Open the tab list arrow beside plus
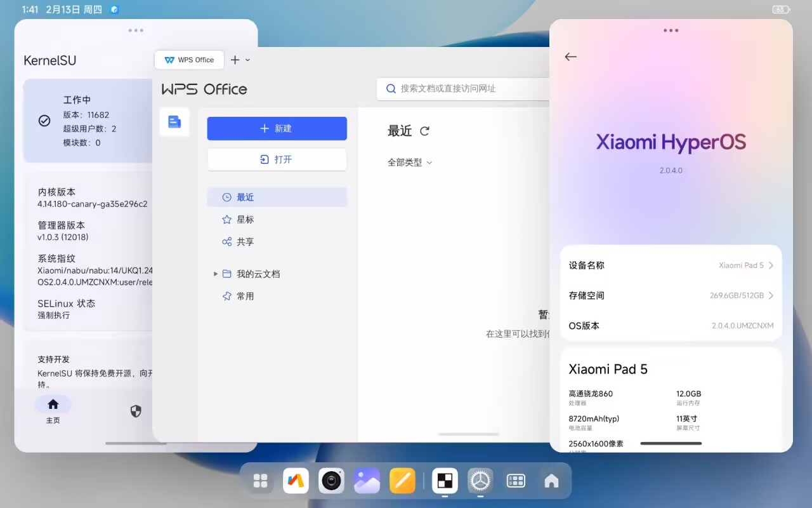 pyautogui.click(x=247, y=60)
